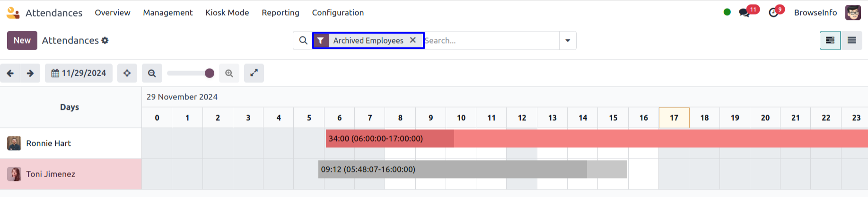The height and width of the screenshot is (197, 868).
Task: Zoom out the Gantt timeline
Action: [x=152, y=73]
